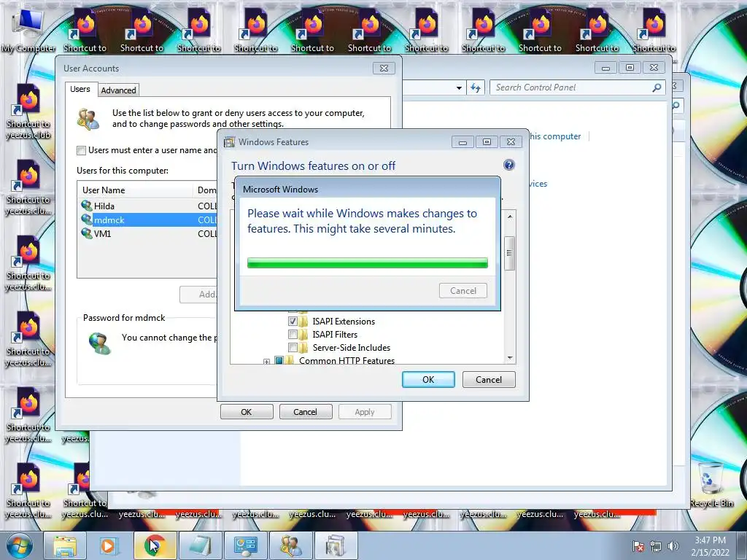Switch to the Users tab

click(80, 89)
